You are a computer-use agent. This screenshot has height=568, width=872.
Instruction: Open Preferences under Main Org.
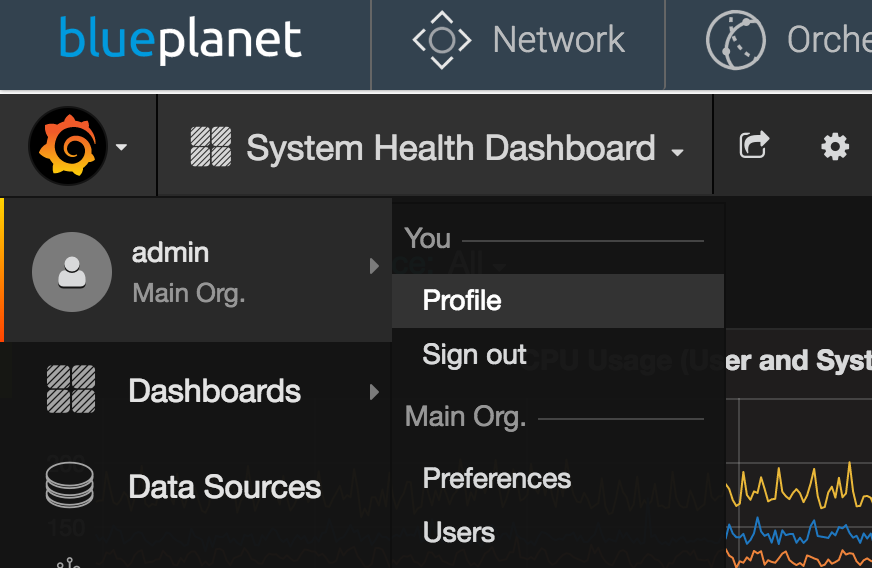point(496,478)
